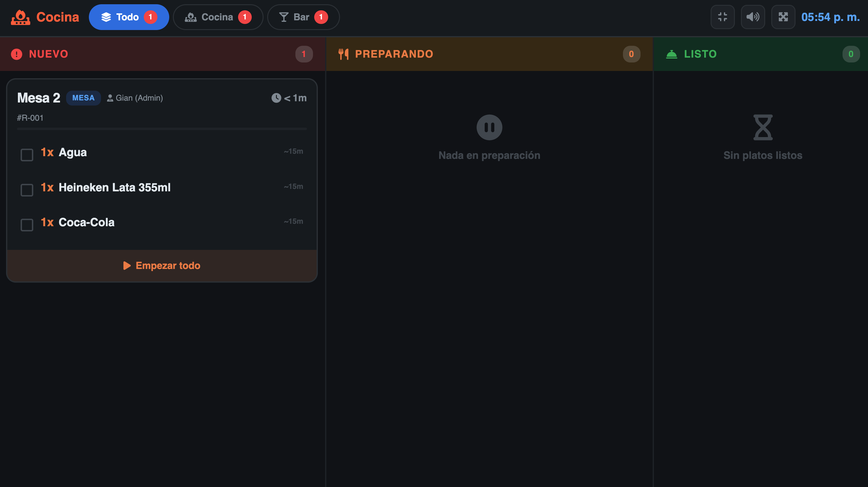Click the compact view collapse icon
This screenshot has height=487, width=868.
722,17
